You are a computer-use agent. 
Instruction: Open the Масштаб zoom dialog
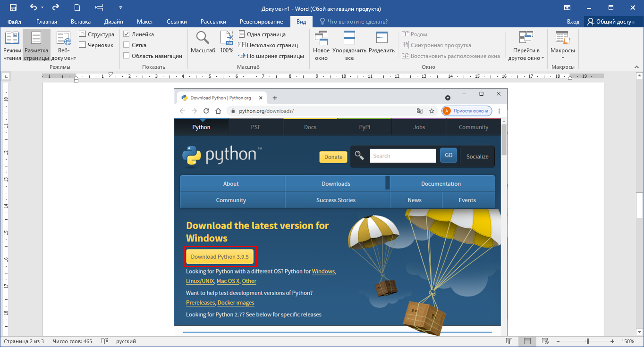(203, 42)
